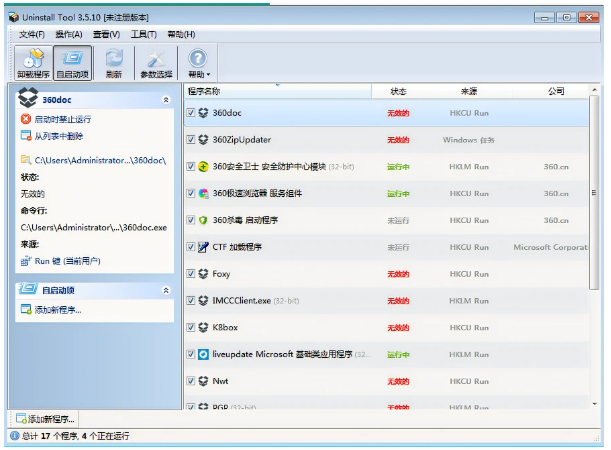Click the command line path 360doc.exe text
This screenshot has width=611, height=450.
tap(94, 228)
